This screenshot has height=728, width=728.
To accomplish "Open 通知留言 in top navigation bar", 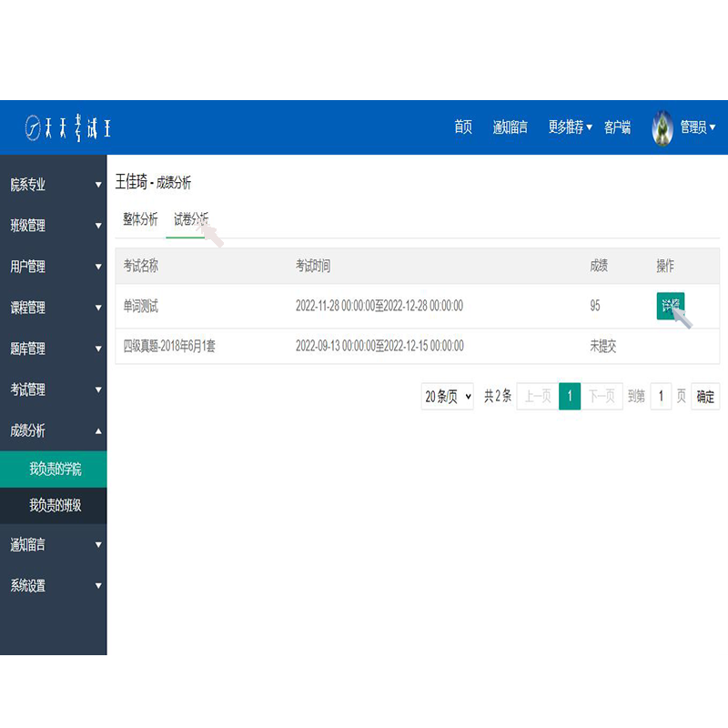I will (x=510, y=126).
